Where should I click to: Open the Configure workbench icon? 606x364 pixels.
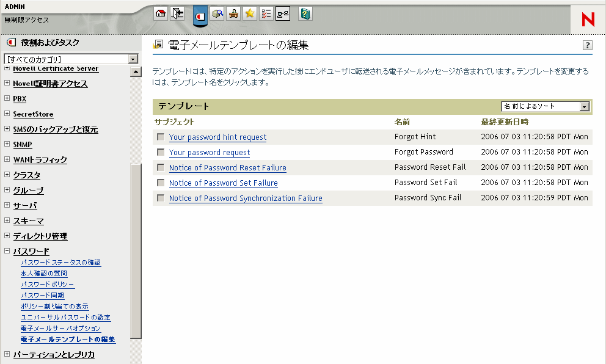(233, 13)
